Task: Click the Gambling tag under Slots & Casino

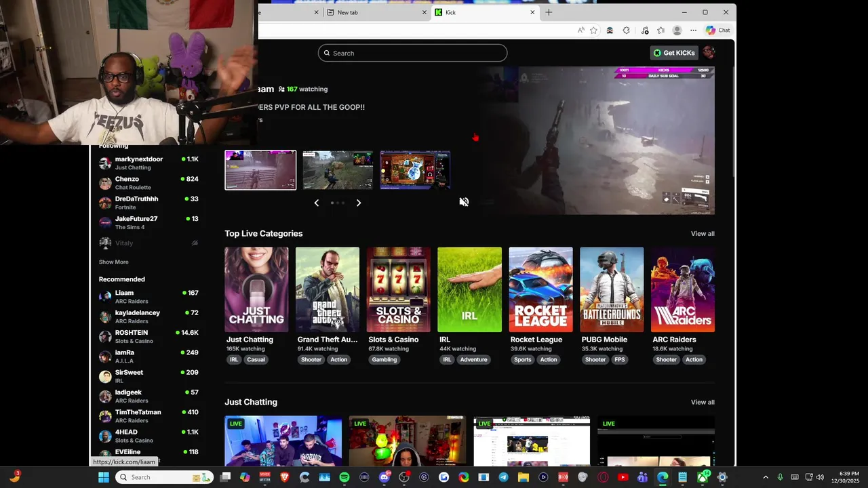Action: pyautogui.click(x=384, y=360)
